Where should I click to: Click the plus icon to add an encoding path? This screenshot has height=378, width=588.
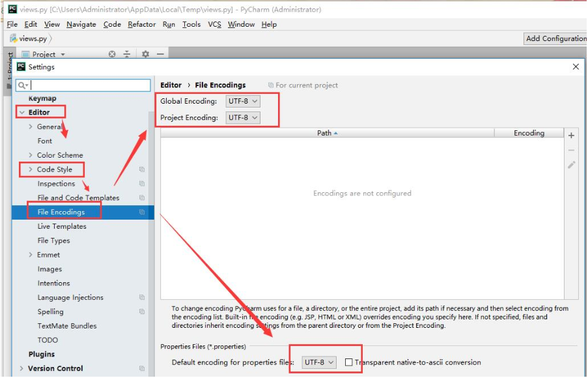click(x=571, y=136)
